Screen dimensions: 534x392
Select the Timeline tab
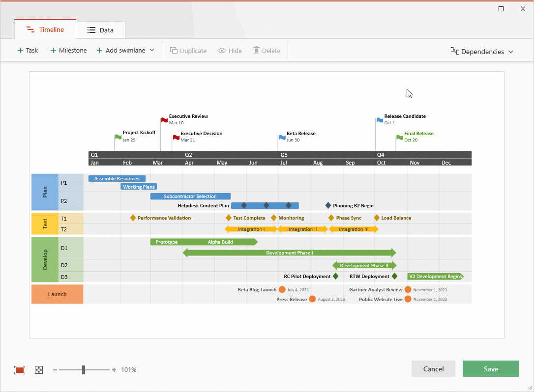(45, 29)
